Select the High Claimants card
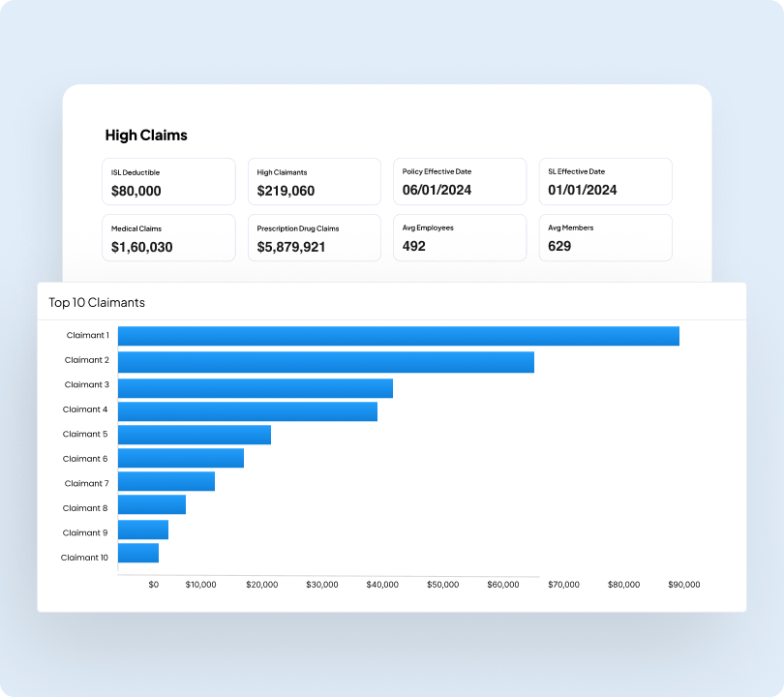 pyautogui.click(x=314, y=181)
